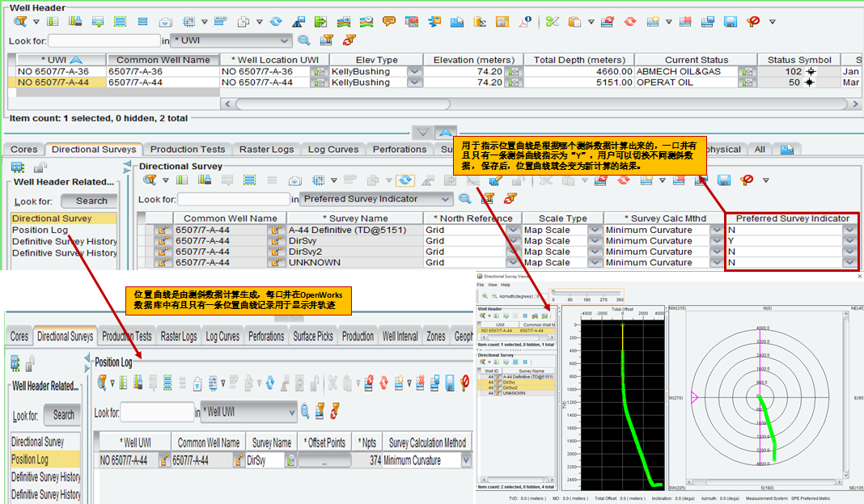The image size is (864, 504).
Task: Click the search magnifier beside the UWI combo box
Action: 304,40
